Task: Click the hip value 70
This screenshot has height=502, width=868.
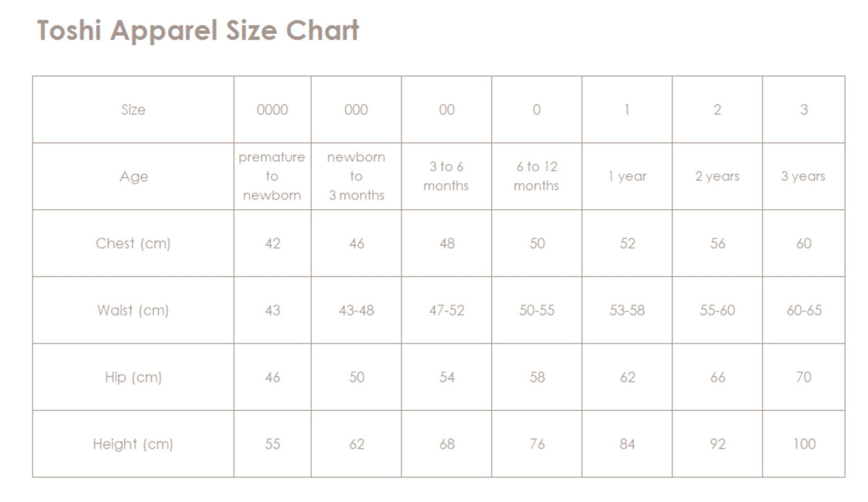Action: coord(804,377)
